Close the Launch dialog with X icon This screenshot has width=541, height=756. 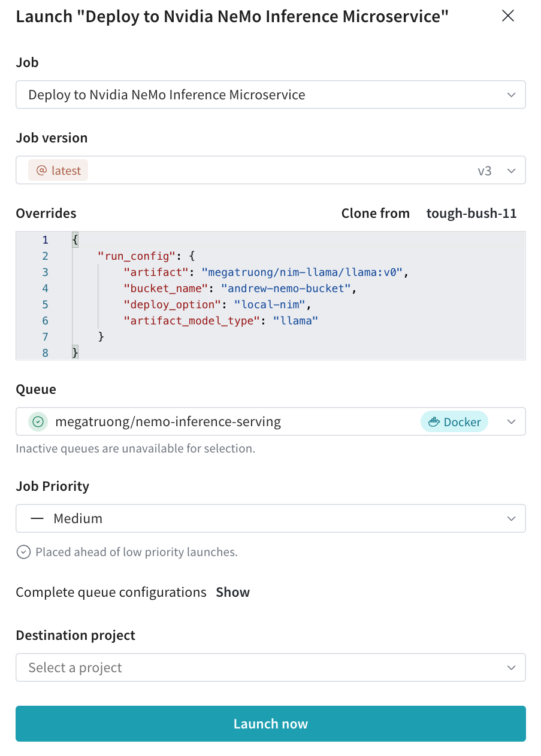[507, 16]
